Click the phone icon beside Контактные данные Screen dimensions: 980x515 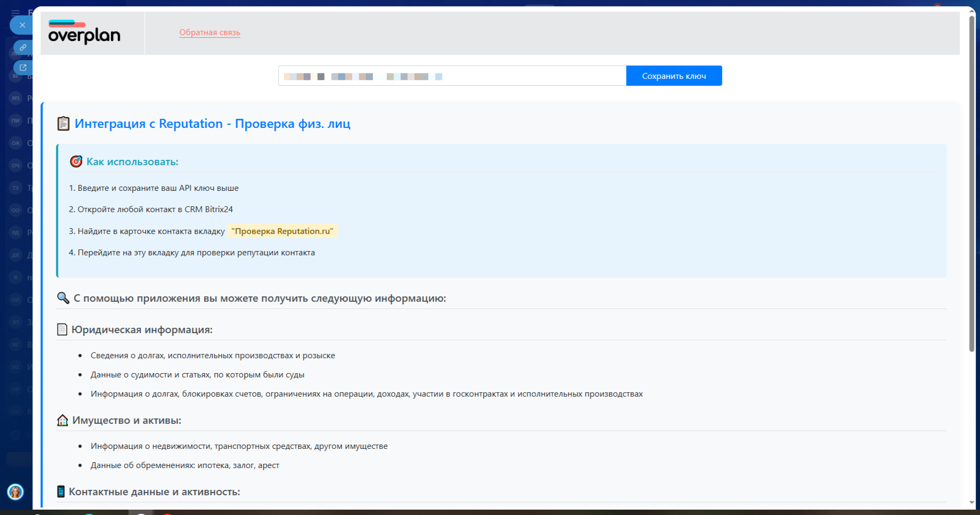pyautogui.click(x=61, y=492)
